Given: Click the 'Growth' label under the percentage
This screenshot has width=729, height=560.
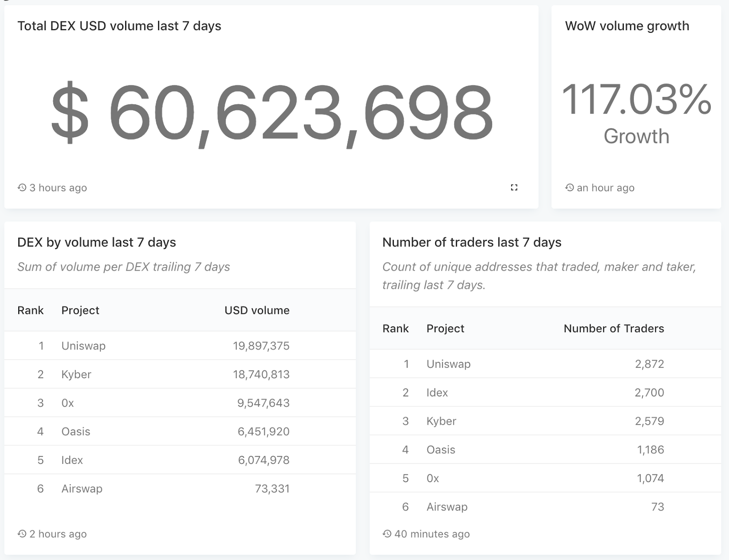Looking at the screenshot, I should [637, 136].
